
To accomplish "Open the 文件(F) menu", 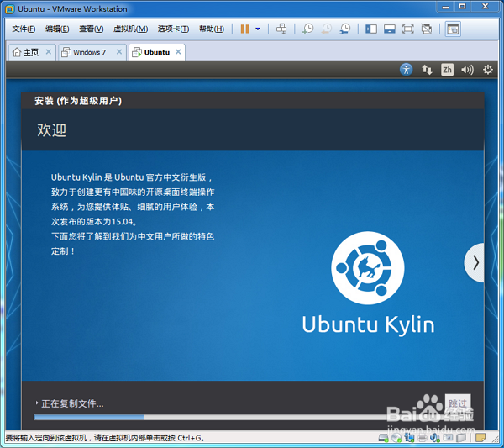I will coord(24,29).
